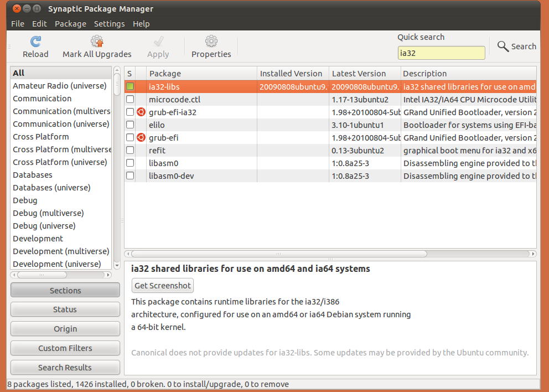Click the right arrow of package list scrollbar

534,254
